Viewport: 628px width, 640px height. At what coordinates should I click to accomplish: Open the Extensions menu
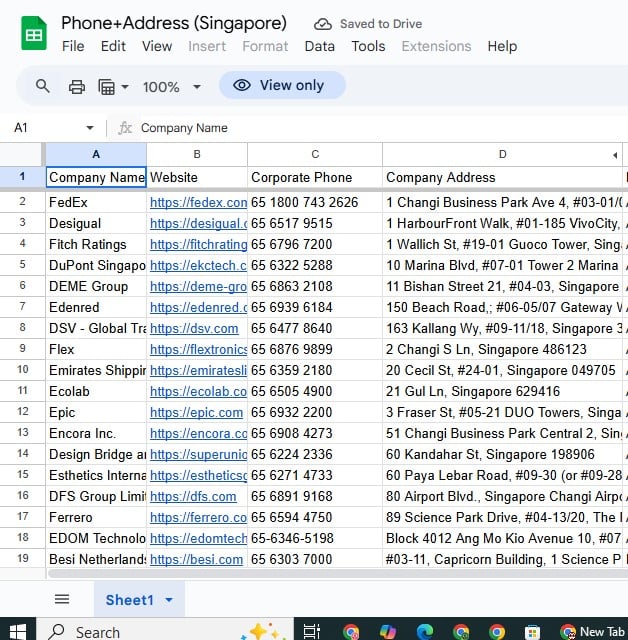point(436,46)
